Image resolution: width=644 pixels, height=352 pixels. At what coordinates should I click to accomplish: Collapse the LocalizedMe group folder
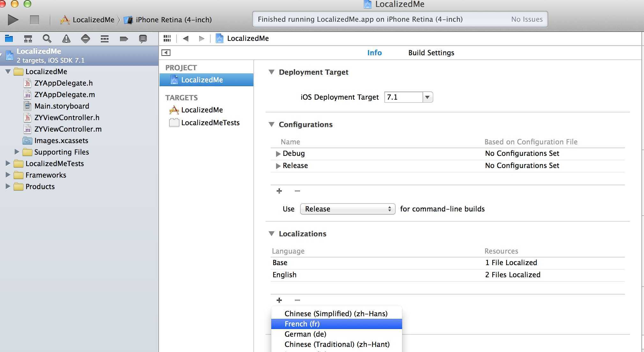pyautogui.click(x=8, y=71)
